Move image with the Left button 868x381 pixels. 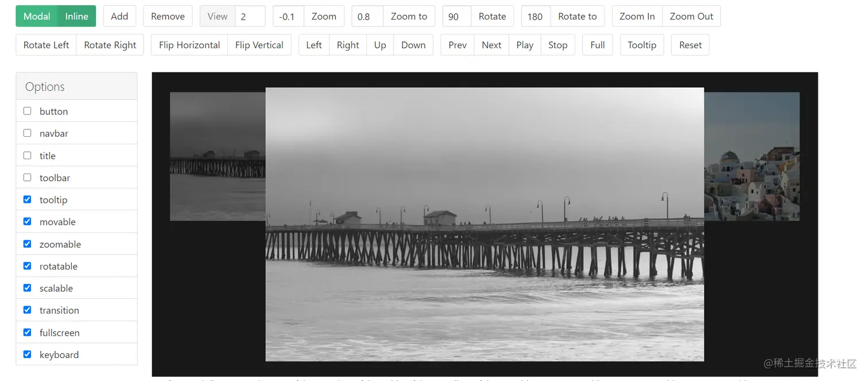point(314,45)
